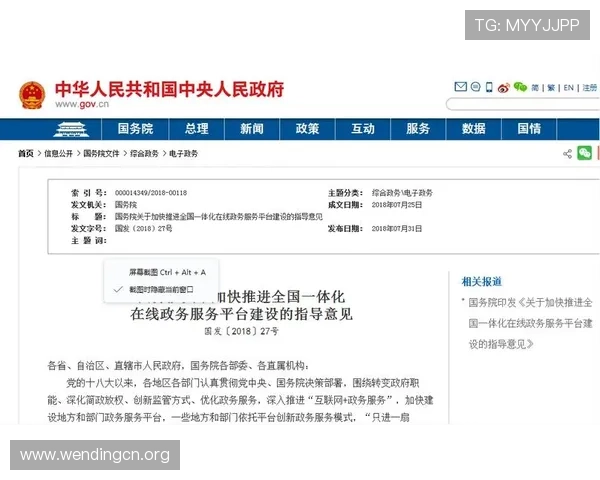
Task: Switch to simplified Chinese 简 link
Action: click(x=535, y=88)
